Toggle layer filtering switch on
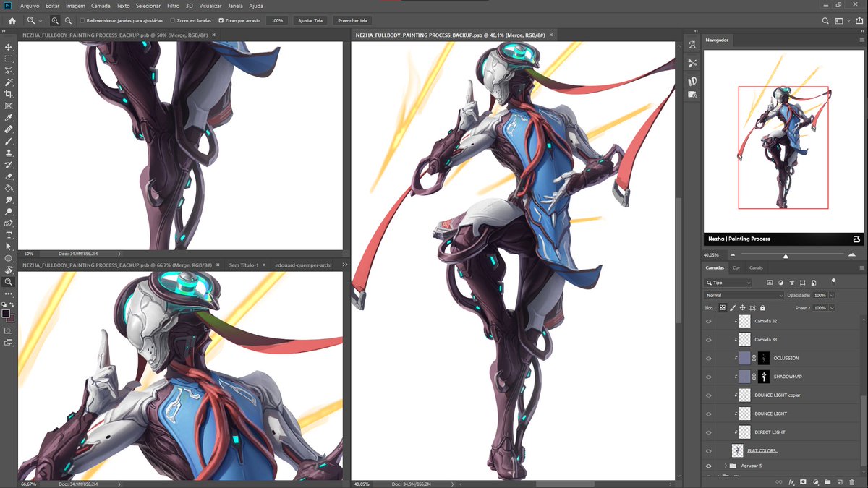Screen dimensions: 868x488 tap(833, 281)
